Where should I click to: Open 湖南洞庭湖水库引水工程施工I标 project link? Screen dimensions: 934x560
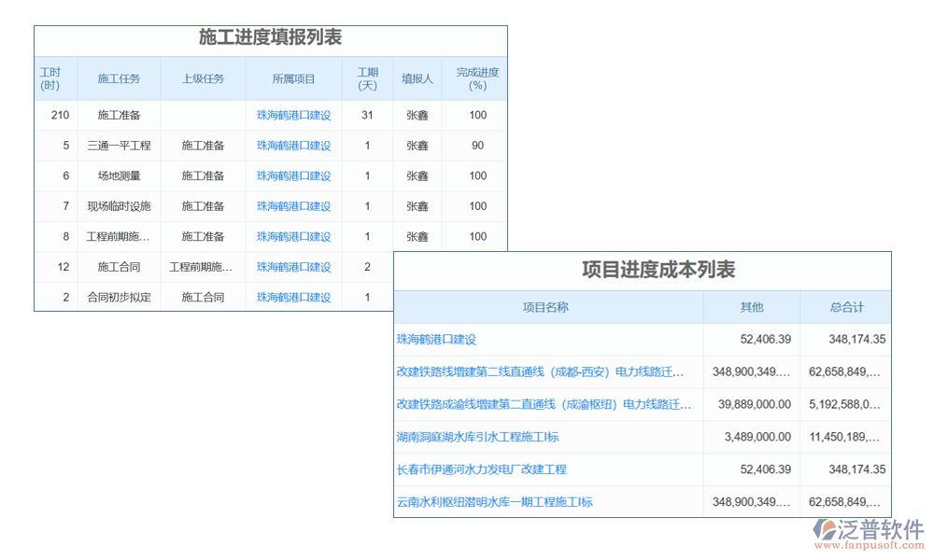tap(477, 437)
